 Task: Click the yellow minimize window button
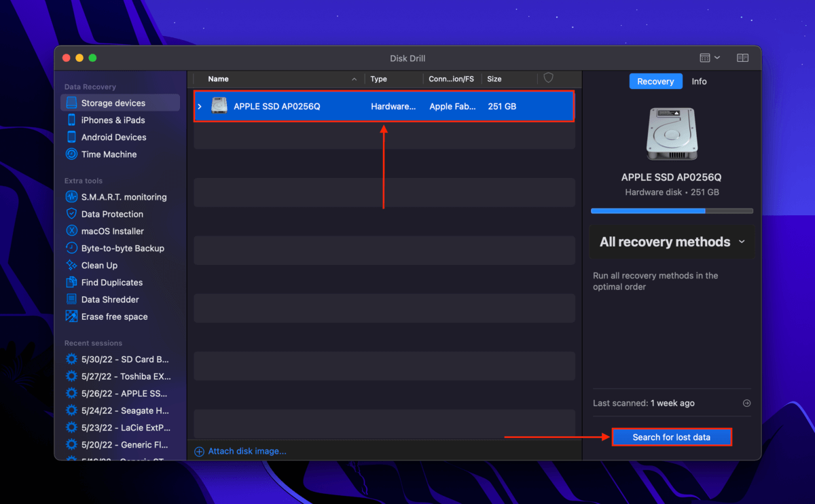(x=79, y=58)
